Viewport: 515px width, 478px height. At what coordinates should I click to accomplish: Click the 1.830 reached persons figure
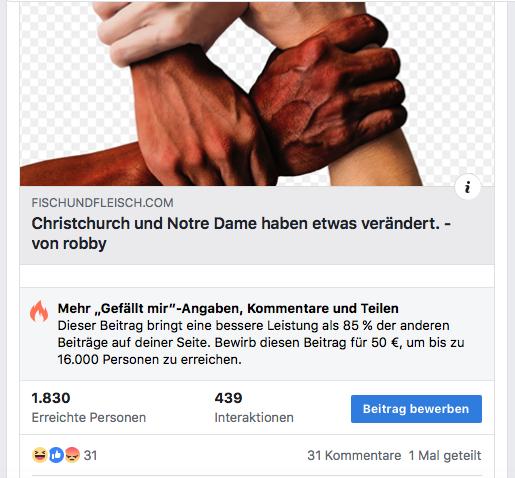[51, 398]
